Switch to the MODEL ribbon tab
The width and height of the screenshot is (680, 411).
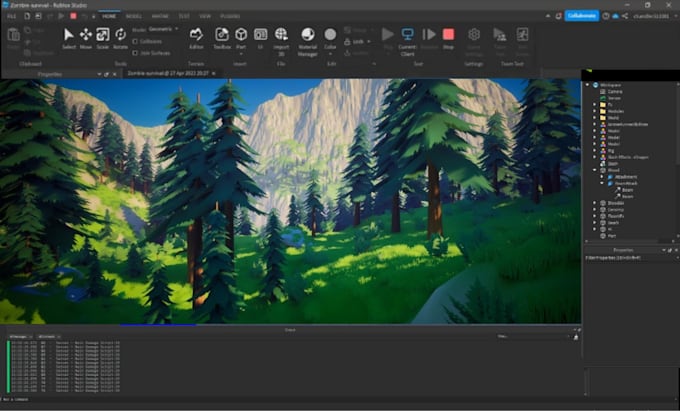pos(134,16)
